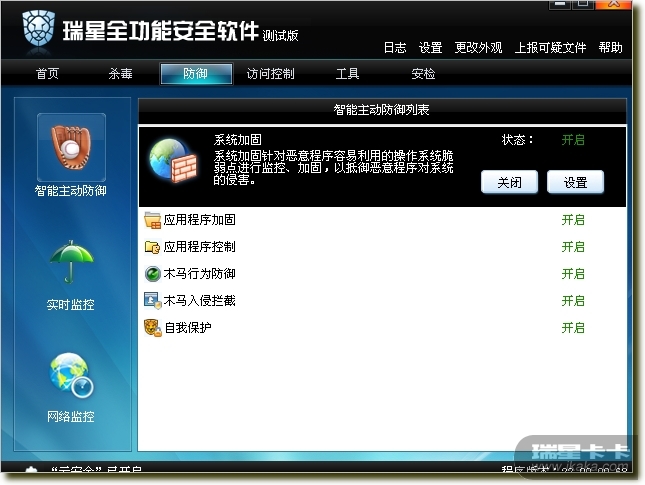
Task: Select the 应用程序加固 row
Action: [382, 220]
